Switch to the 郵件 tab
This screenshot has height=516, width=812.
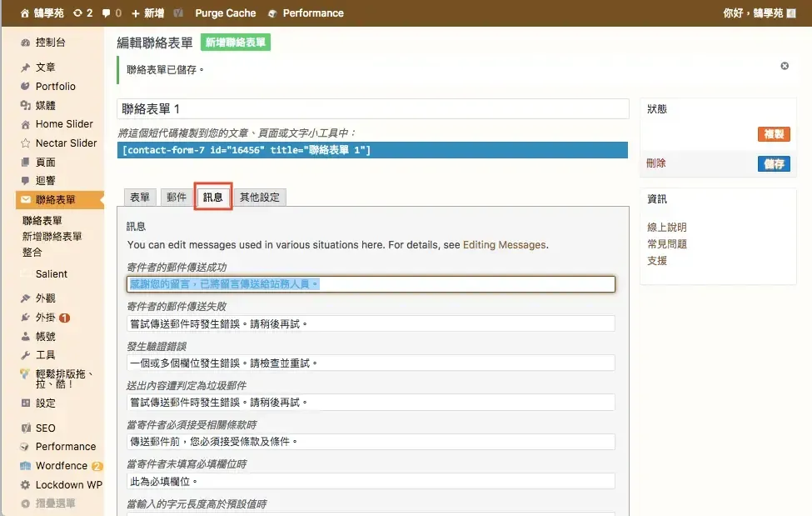pos(176,197)
